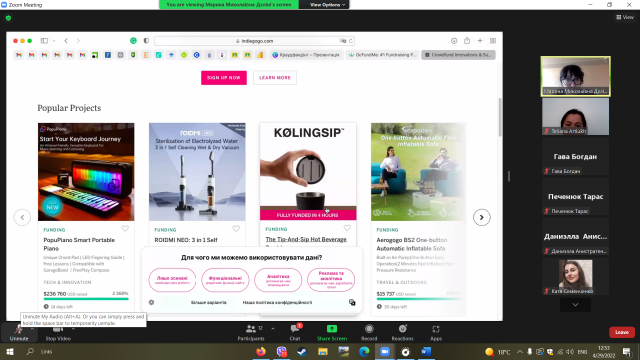Select the Crowdfund Innovations tab
This screenshot has height=360, width=640.
(x=458, y=55)
